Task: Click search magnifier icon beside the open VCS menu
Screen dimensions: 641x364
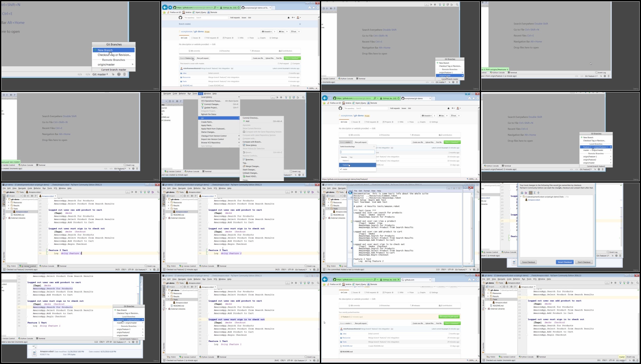Action: 303,98
